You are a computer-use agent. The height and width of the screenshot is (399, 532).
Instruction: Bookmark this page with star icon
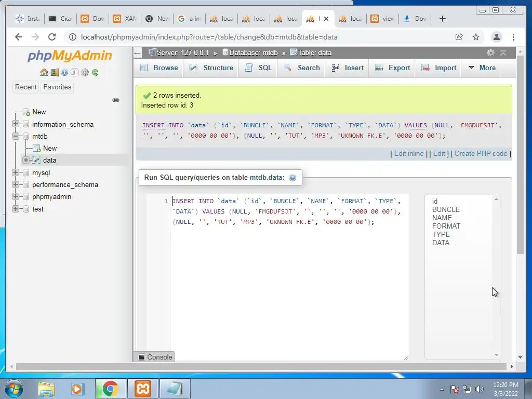(476, 37)
